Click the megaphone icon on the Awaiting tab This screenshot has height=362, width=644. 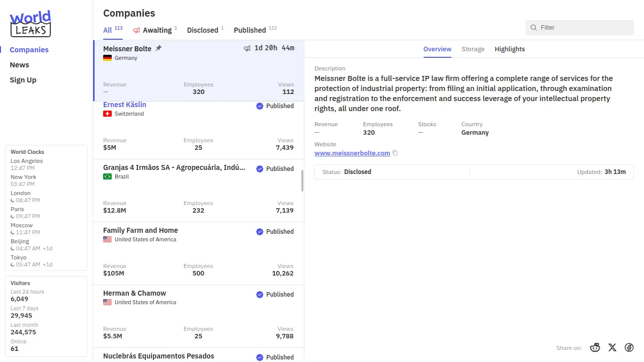click(136, 30)
